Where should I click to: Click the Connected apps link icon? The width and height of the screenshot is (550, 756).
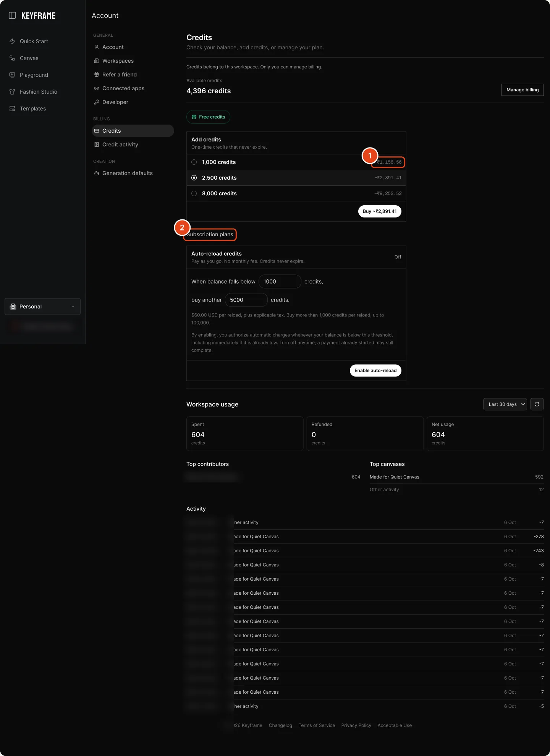point(97,88)
